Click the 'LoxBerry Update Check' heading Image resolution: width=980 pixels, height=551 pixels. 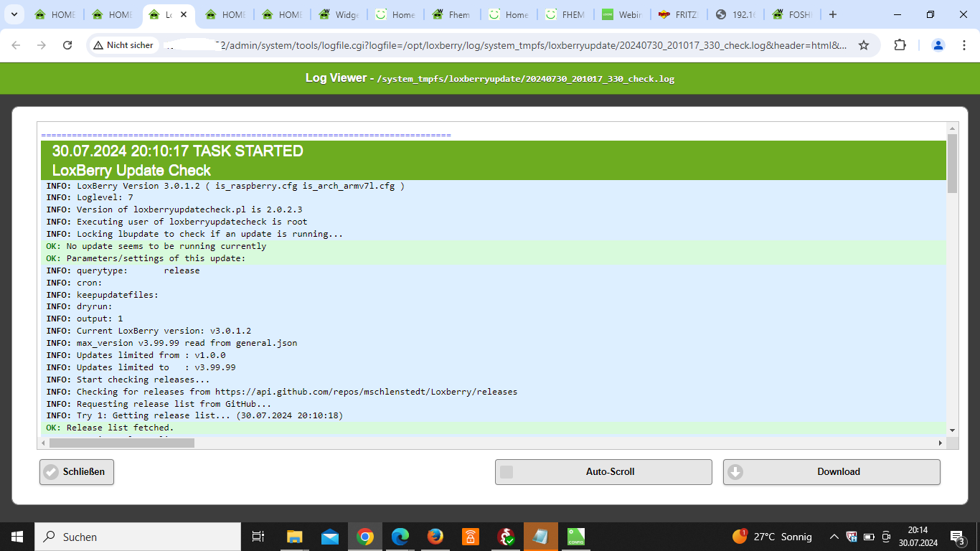pos(131,171)
